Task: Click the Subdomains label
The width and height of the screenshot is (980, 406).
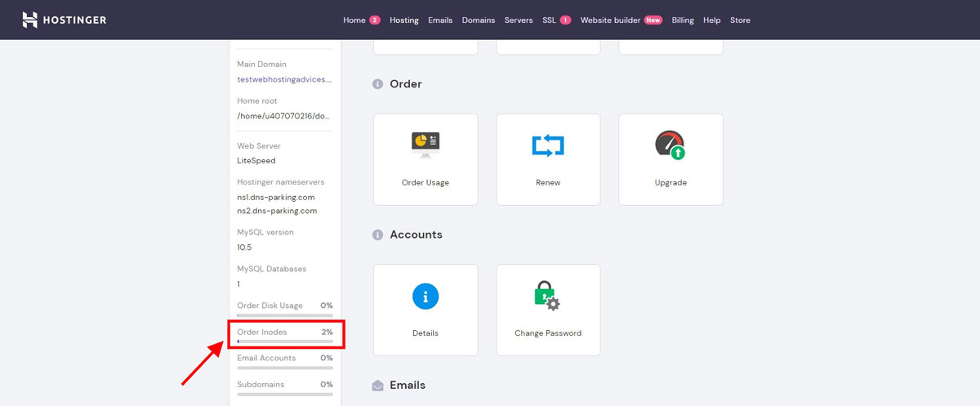Action: coord(260,384)
